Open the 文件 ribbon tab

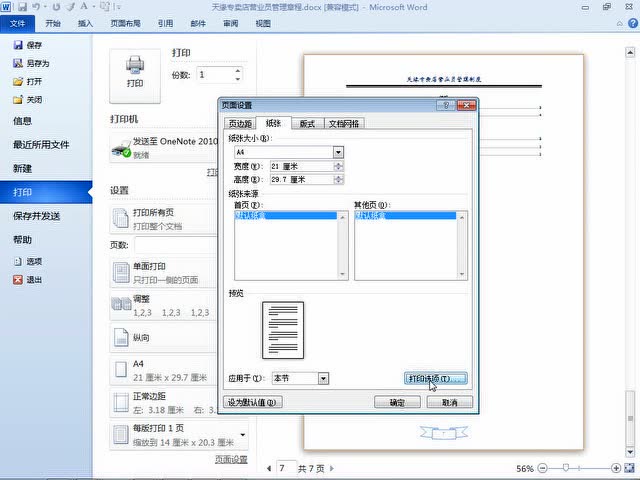point(17,24)
